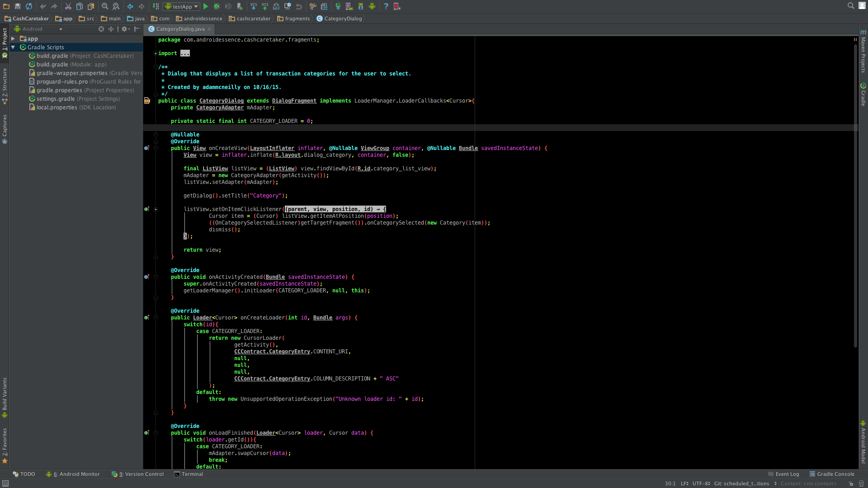Click the Make Project build icon
The image size is (868, 488).
click(x=156, y=6)
